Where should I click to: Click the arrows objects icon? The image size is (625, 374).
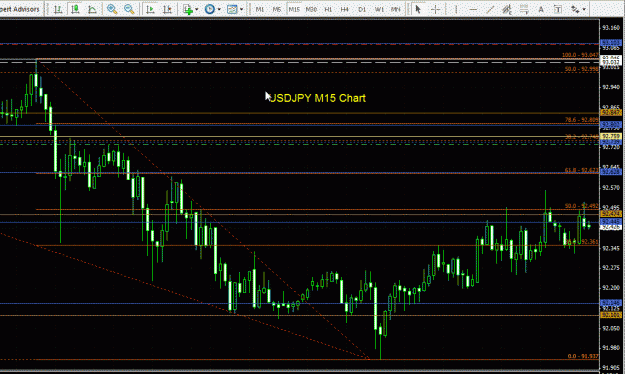click(575, 9)
